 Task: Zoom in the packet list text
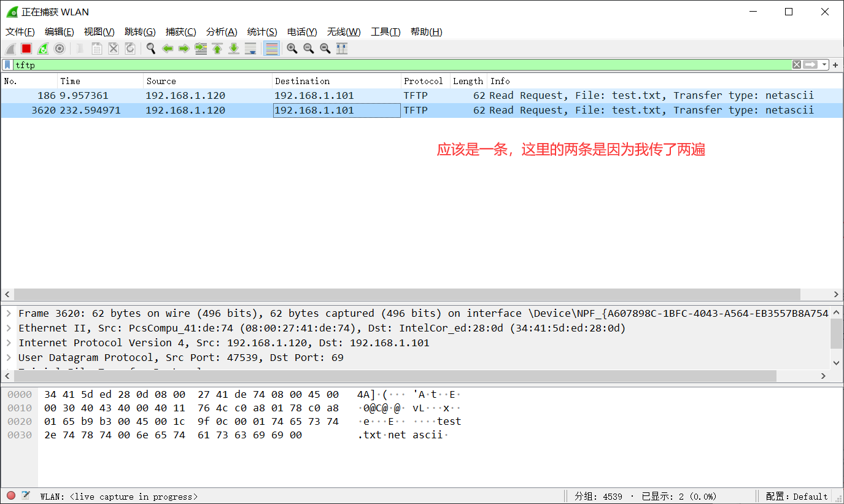pos(292,48)
